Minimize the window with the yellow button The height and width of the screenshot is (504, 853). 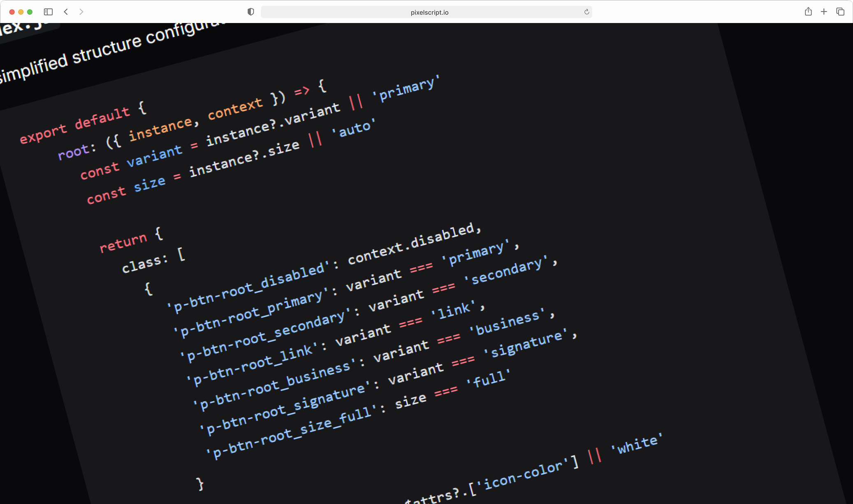pos(21,12)
